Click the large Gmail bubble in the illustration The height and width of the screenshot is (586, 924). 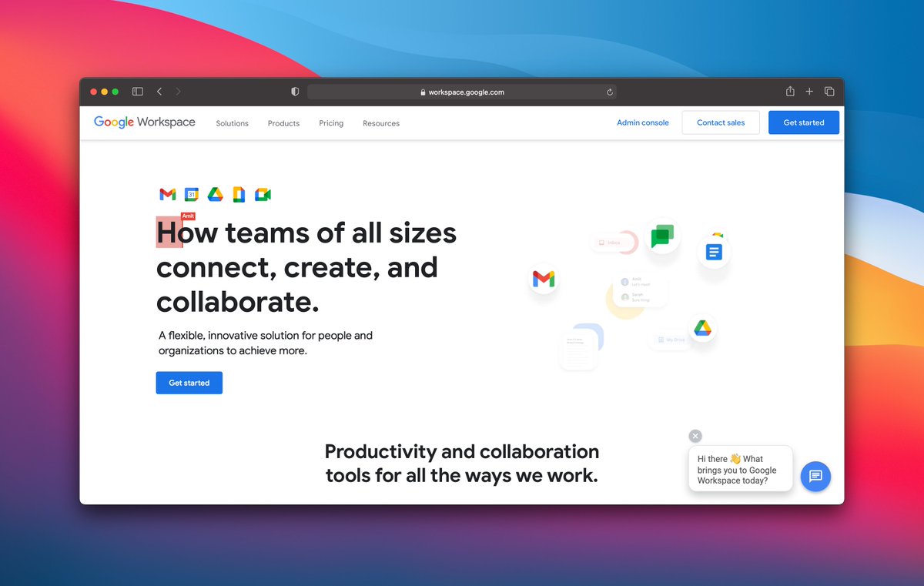[x=544, y=279]
